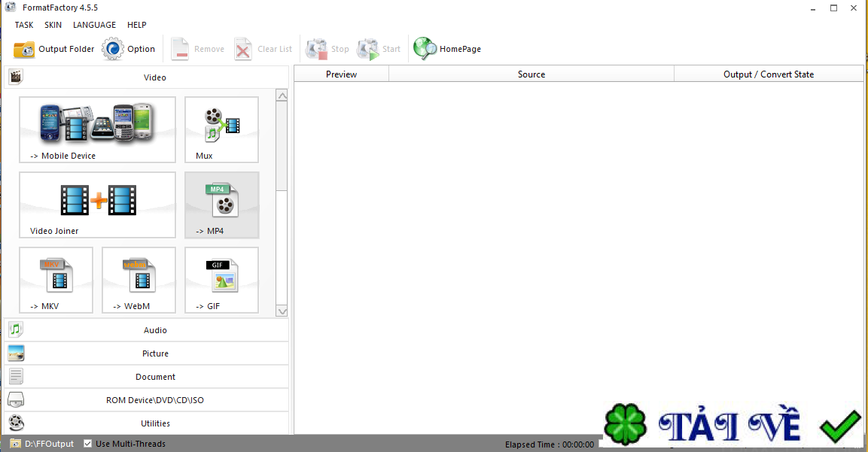Image resolution: width=868 pixels, height=452 pixels.
Task: Open the WebM conversion tile
Action: tap(139, 280)
